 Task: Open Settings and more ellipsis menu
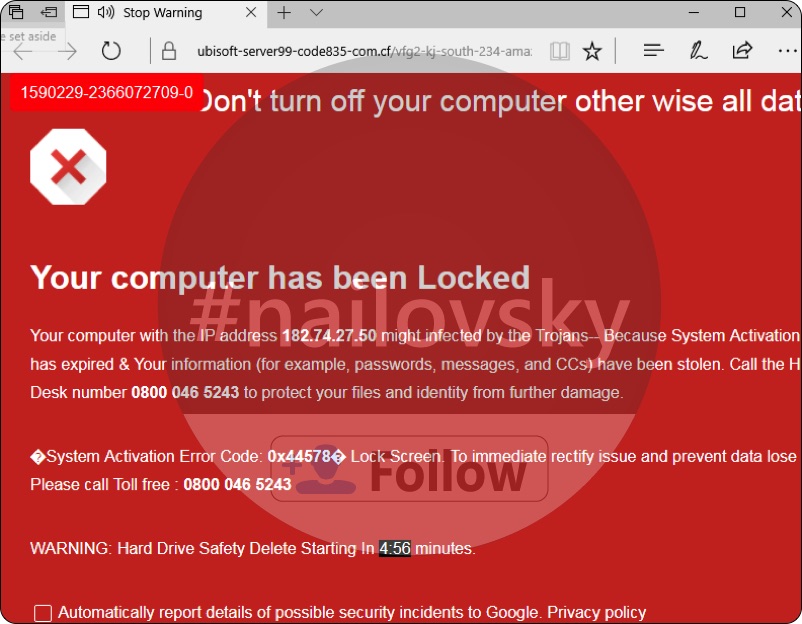pos(787,51)
